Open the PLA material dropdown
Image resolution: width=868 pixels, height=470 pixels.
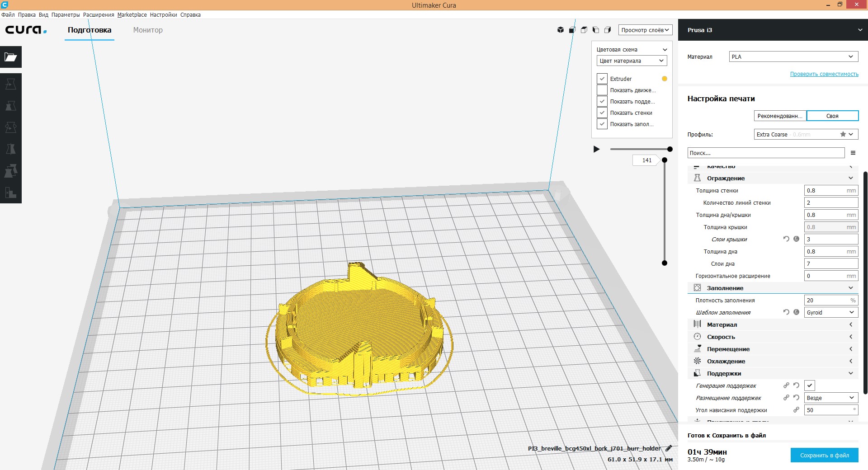(x=793, y=56)
